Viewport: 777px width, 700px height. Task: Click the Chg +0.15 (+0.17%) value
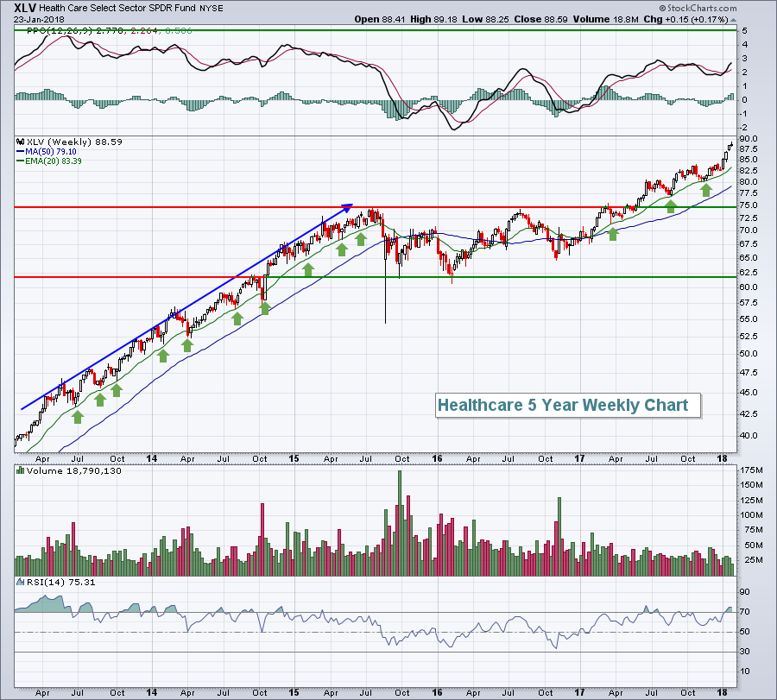pos(685,19)
